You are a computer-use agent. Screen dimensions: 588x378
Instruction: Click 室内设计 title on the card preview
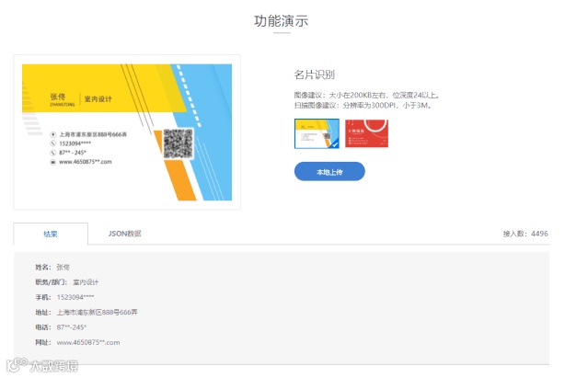pyautogui.click(x=98, y=99)
